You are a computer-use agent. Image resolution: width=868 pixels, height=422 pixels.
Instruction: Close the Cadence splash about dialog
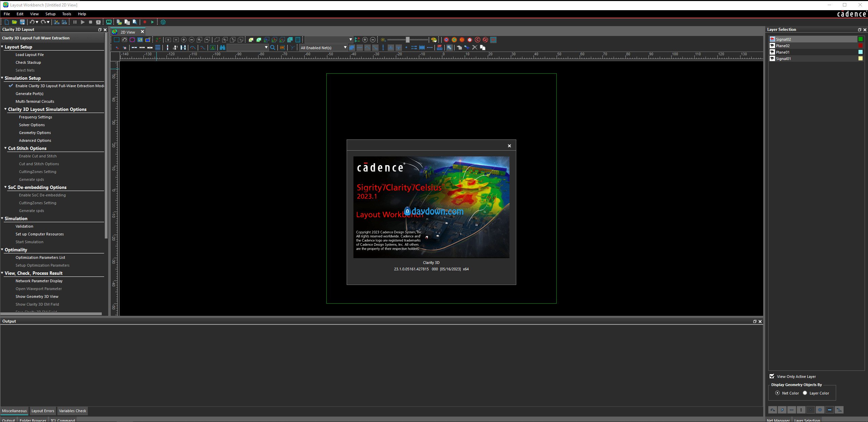pos(509,146)
